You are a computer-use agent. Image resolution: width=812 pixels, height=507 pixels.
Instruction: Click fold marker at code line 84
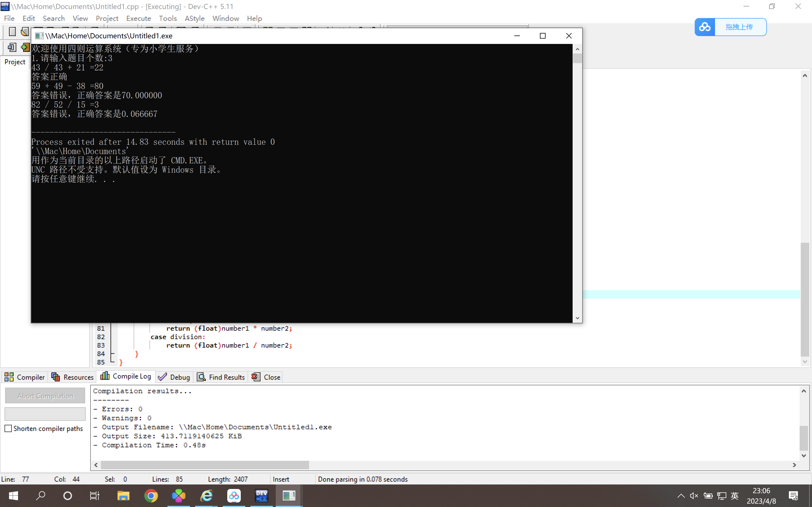(x=112, y=353)
